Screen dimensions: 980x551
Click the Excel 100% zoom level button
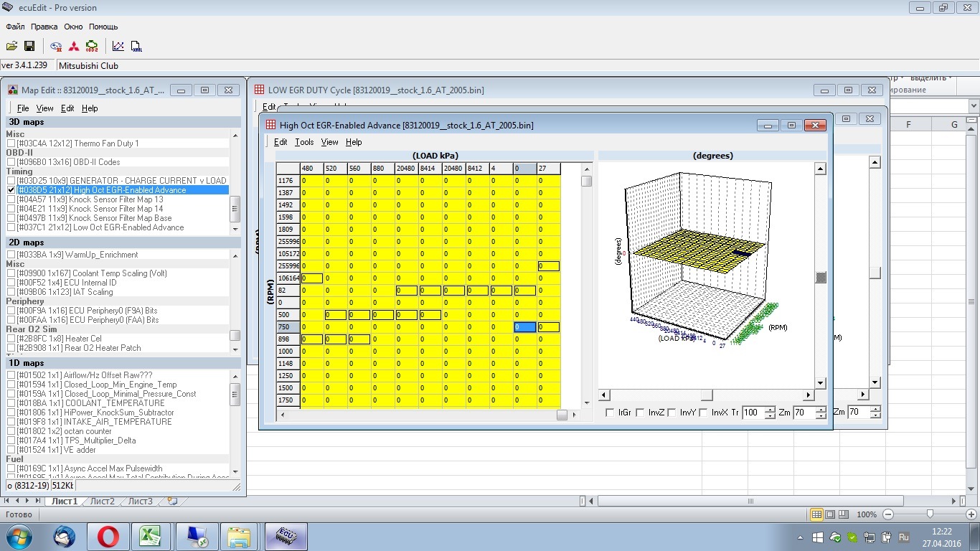[x=867, y=514]
